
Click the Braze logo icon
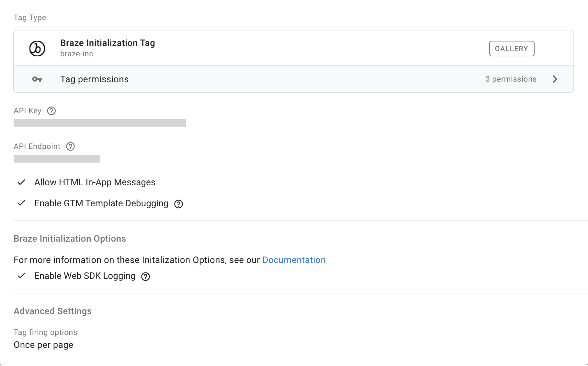point(37,49)
